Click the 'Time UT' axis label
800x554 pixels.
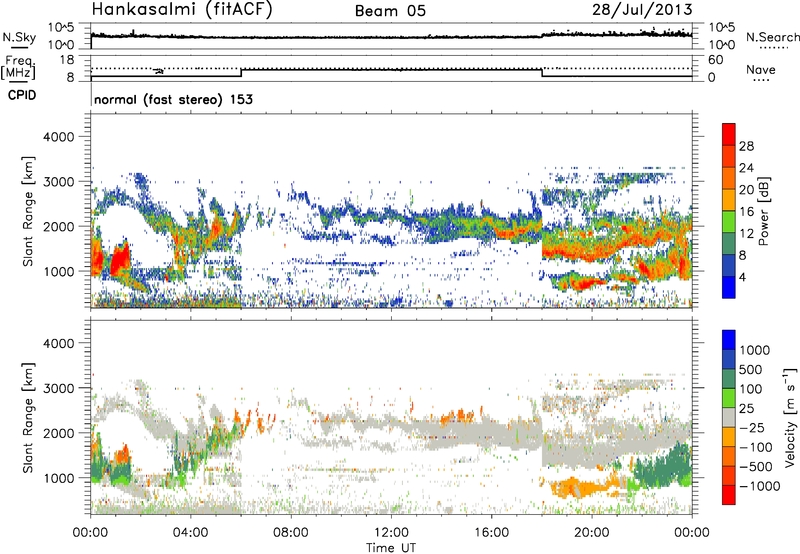click(x=391, y=548)
